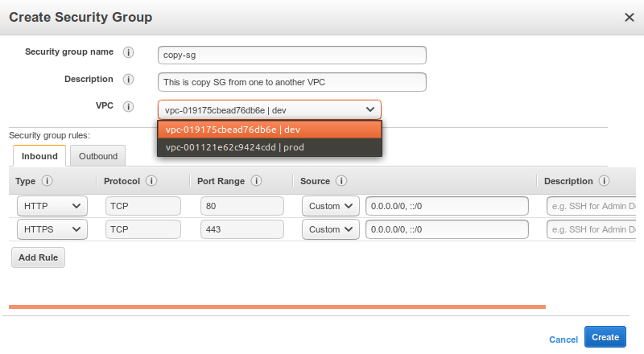This screenshot has width=644, height=354.
Task: Click the Security group name text field
Action: 291,55
